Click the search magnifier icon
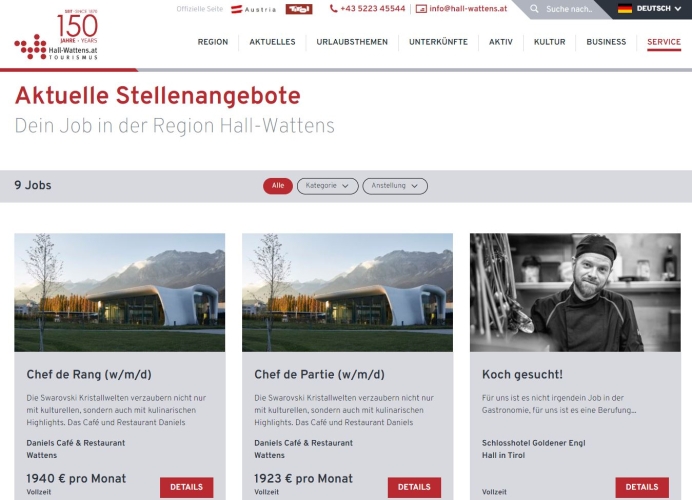Screen dimensions: 692x500 [x=534, y=9]
